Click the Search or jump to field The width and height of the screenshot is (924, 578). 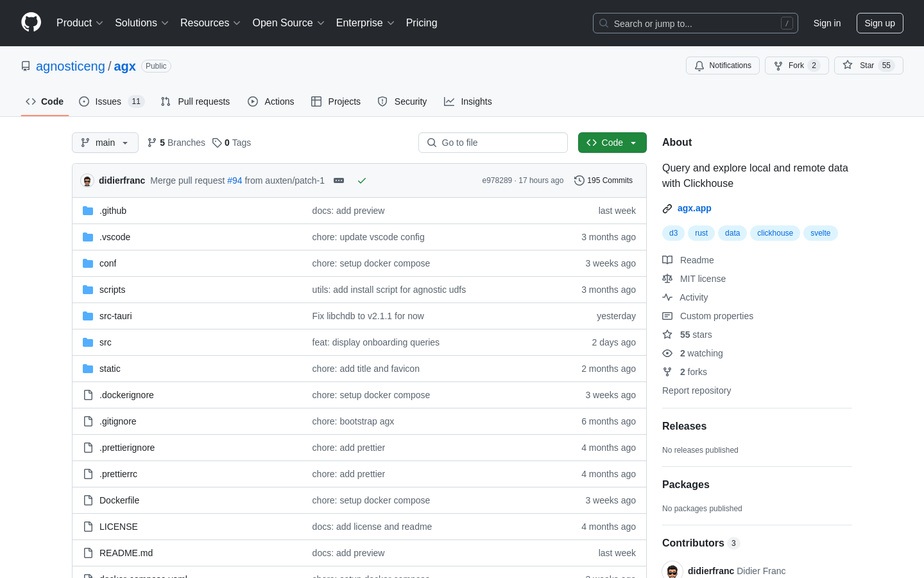pos(696,23)
